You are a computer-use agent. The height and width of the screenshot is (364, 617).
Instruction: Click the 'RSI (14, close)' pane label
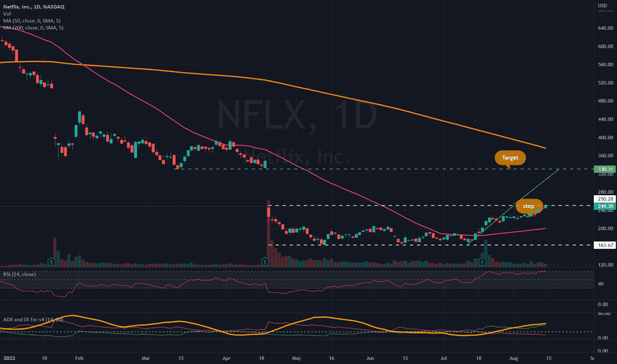[x=19, y=274]
